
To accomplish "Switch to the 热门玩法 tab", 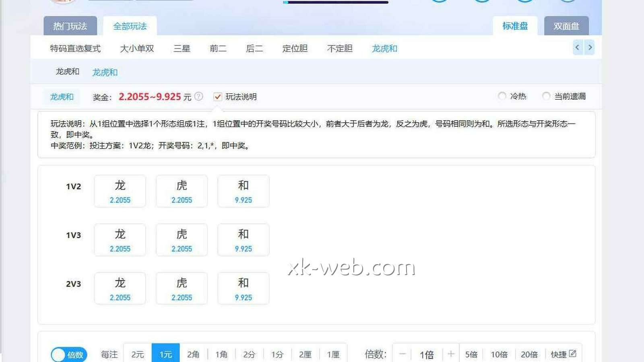I will (x=70, y=26).
